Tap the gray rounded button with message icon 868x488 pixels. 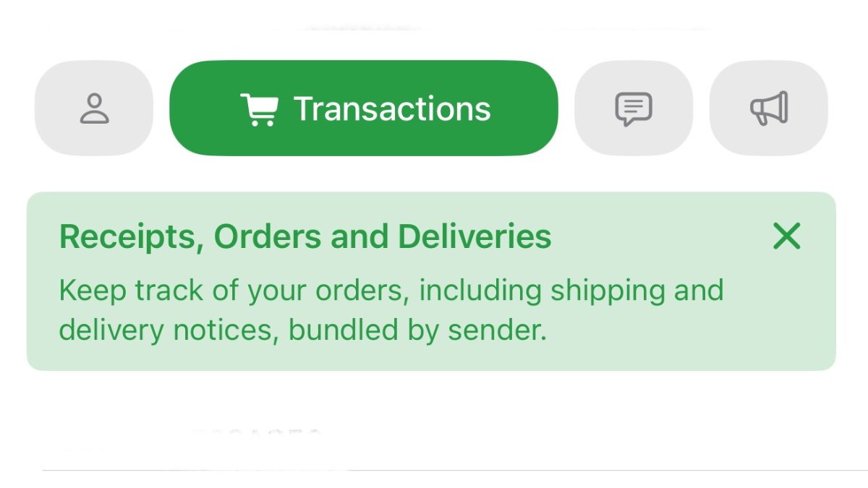[634, 108]
